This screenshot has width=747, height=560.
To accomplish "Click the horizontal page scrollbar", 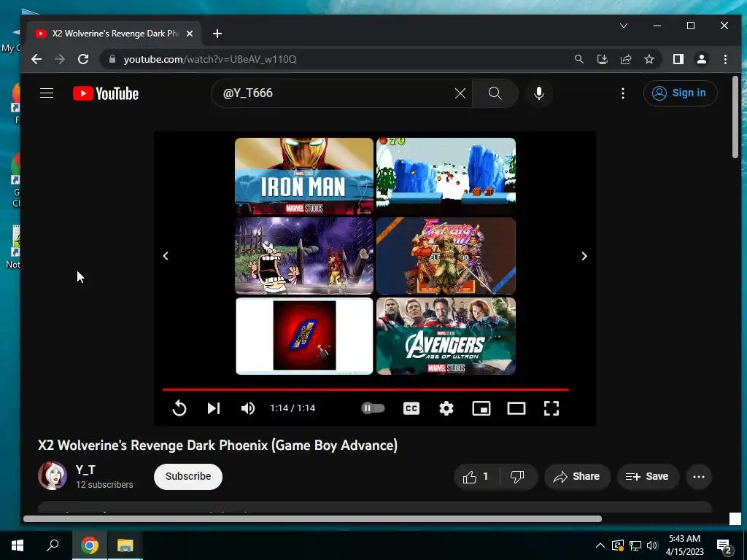I will pos(312,518).
